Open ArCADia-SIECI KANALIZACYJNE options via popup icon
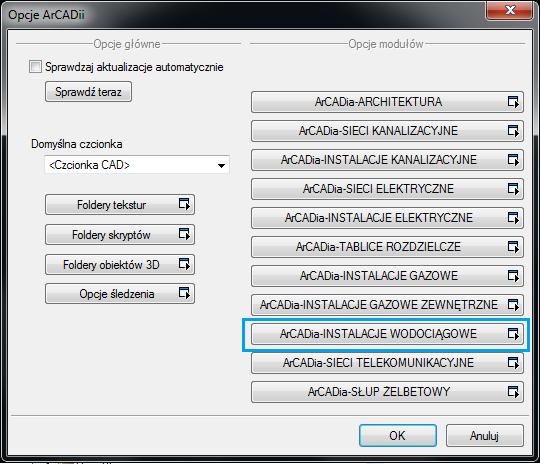This screenshot has width=540, height=464. [x=513, y=131]
